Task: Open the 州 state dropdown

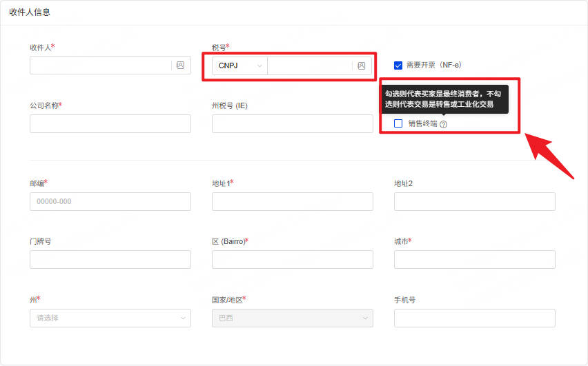Action: coord(110,318)
